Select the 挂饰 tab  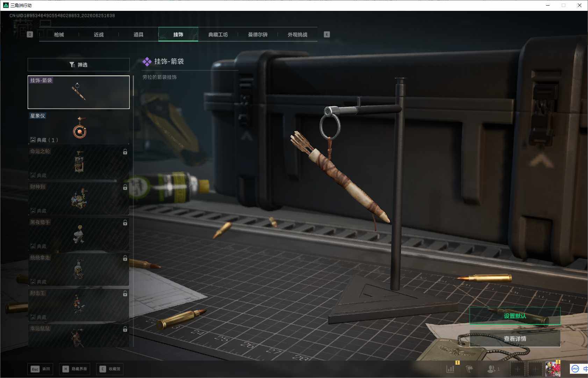[178, 35]
